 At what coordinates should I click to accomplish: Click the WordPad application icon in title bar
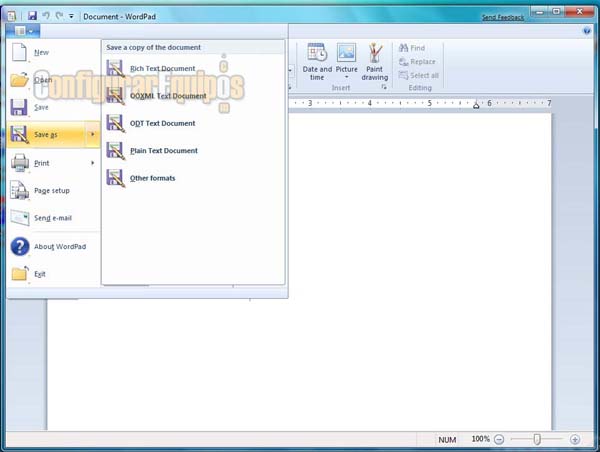(x=12, y=16)
